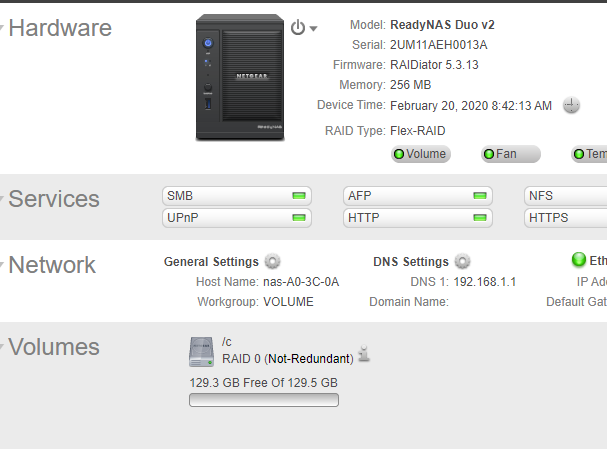This screenshot has height=449, width=607.
Task: Click the power icon next to the NAS image
Action: 298,28
